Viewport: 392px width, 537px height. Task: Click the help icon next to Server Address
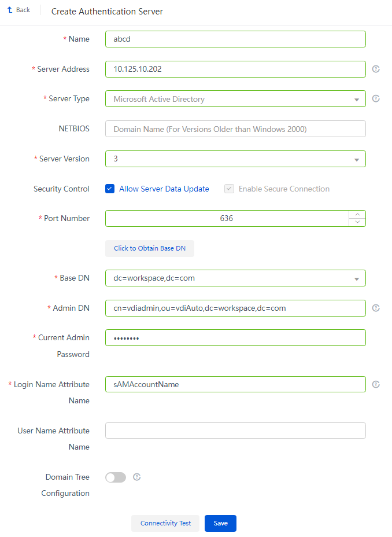pos(376,69)
